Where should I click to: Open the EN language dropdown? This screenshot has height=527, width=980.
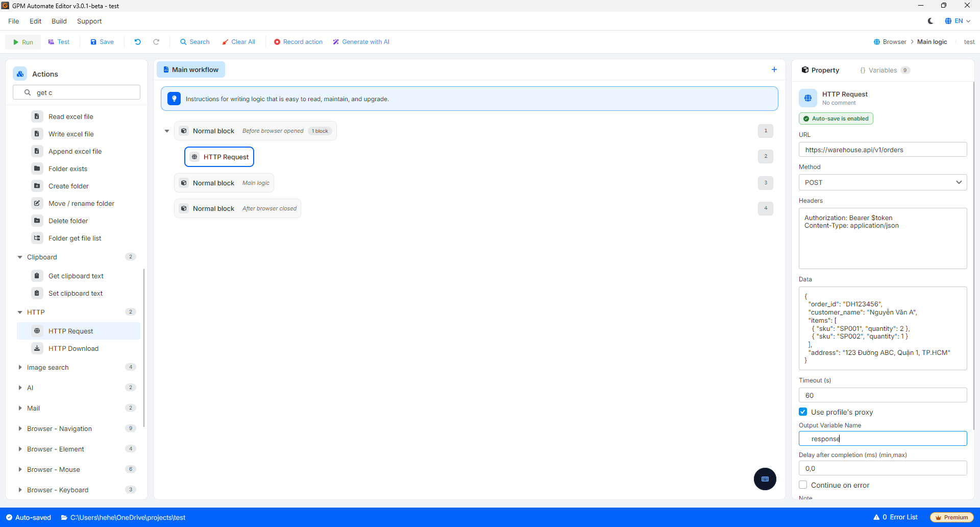[958, 21]
